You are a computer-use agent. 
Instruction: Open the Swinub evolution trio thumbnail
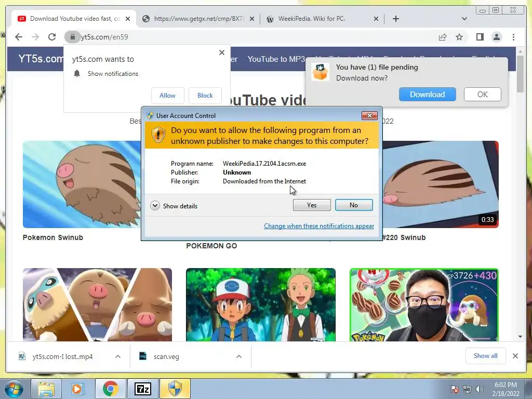tap(97, 304)
